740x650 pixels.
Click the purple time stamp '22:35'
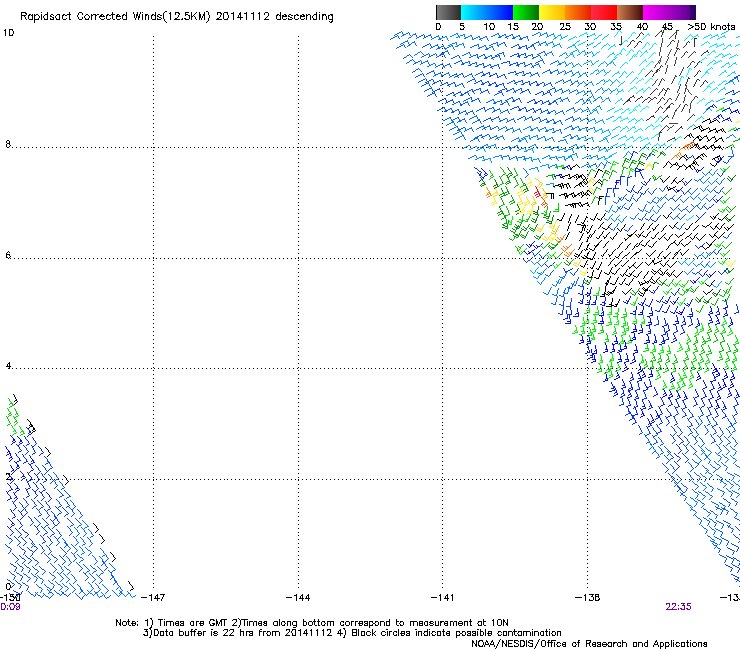[x=678, y=607]
